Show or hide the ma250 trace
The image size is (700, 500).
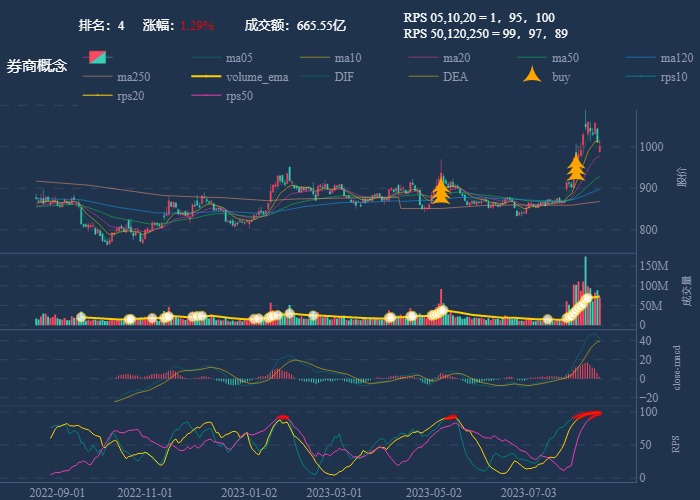pos(133,76)
